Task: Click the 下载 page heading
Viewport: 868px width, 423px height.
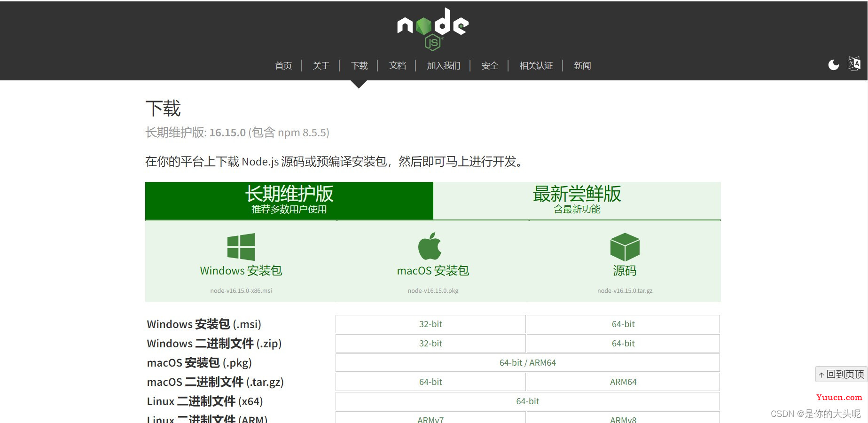Action: click(x=163, y=109)
